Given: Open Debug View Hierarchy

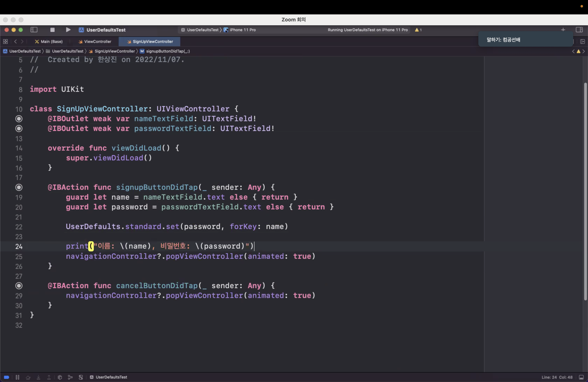Looking at the screenshot, I should [59, 377].
